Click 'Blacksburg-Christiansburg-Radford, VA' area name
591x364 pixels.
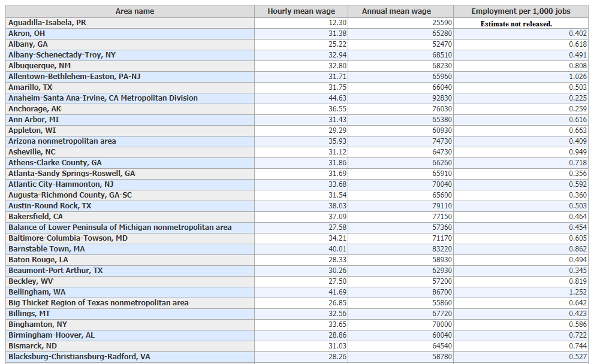pos(79,357)
